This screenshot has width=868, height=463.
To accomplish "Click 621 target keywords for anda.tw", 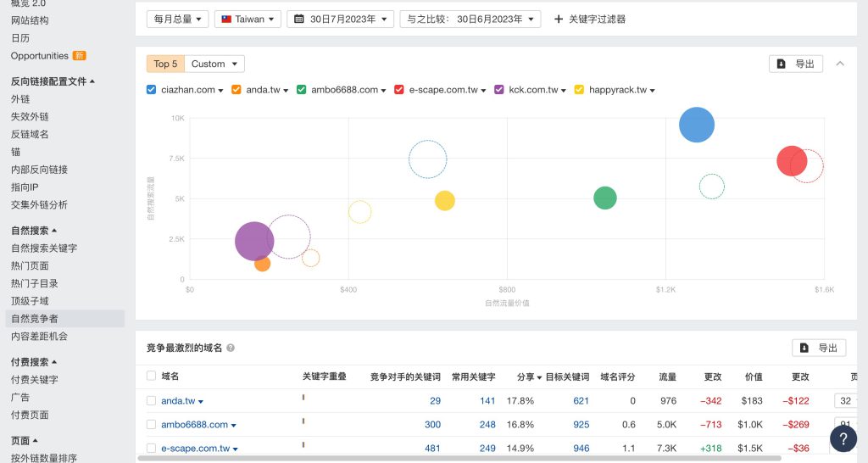I will pos(581,400).
